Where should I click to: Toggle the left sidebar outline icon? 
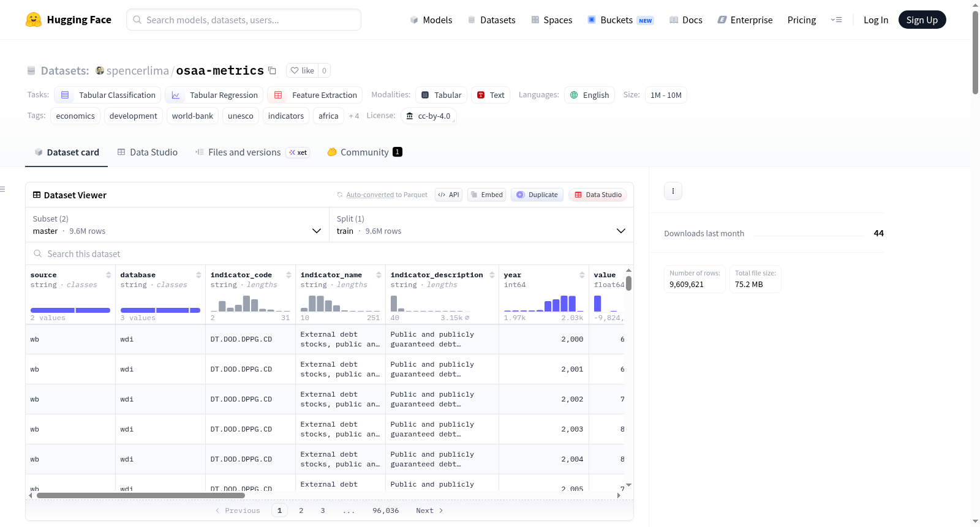pos(2,189)
